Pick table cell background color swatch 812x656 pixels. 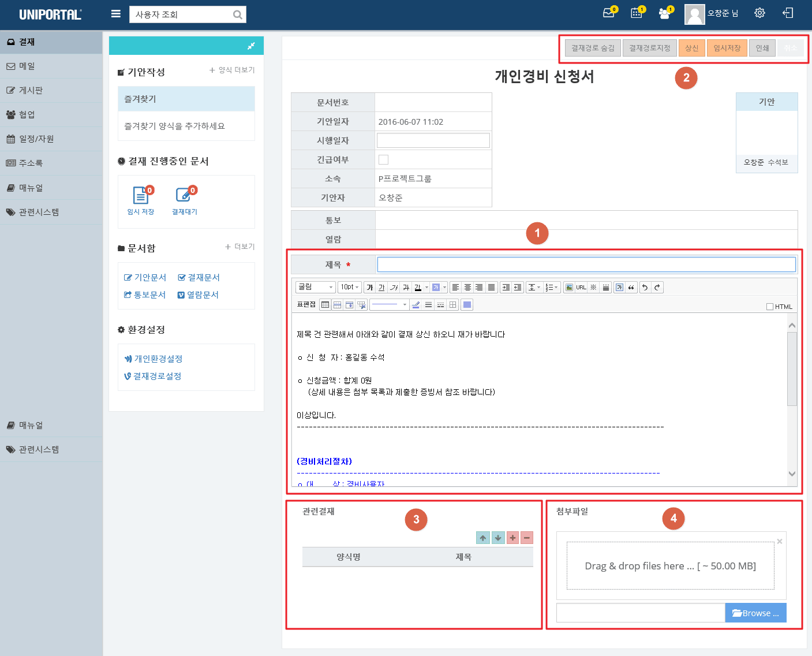click(467, 304)
